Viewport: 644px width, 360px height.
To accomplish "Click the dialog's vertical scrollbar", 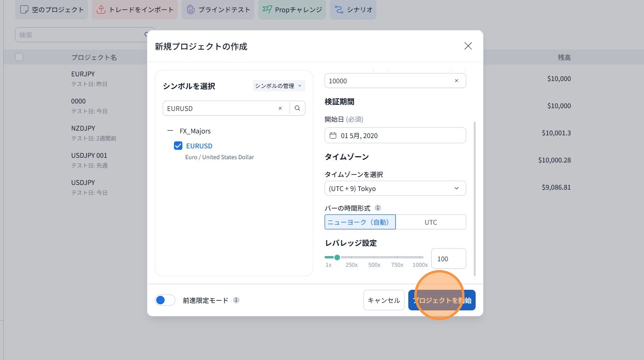I will 475,198.
